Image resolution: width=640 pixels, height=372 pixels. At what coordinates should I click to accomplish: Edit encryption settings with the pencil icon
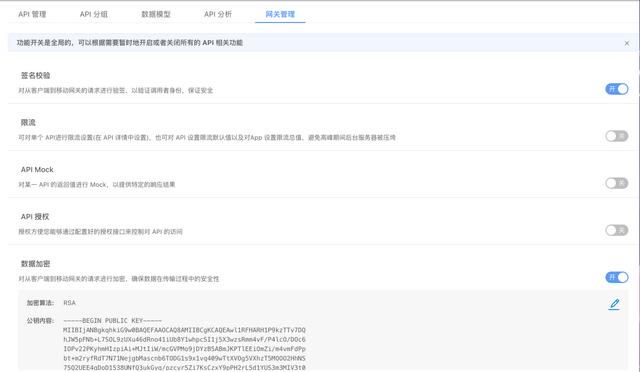point(614,304)
